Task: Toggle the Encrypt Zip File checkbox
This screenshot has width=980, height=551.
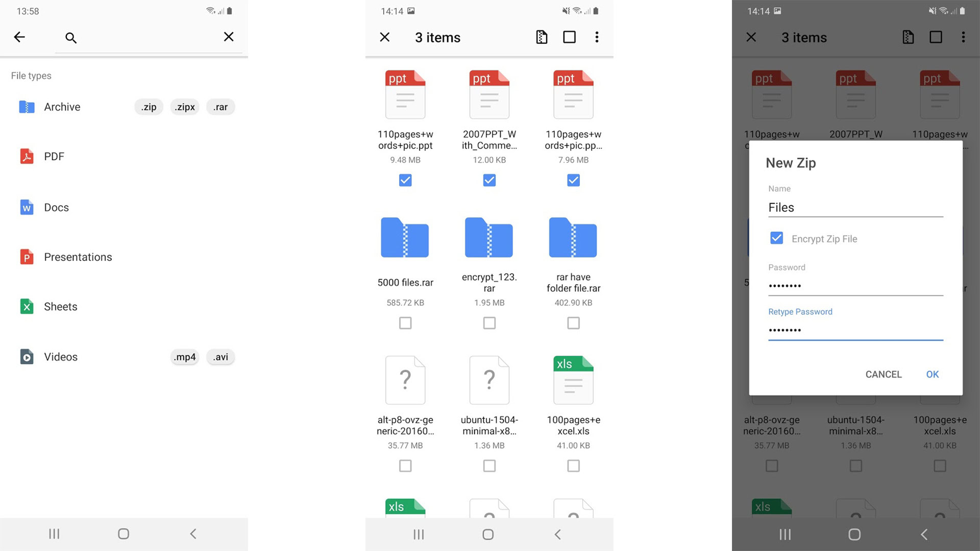Action: 776,238
